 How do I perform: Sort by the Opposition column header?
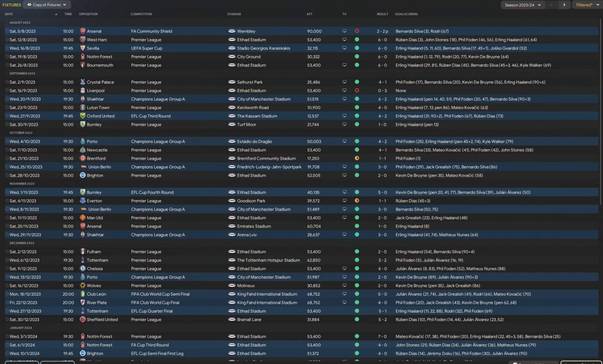[89, 14]
